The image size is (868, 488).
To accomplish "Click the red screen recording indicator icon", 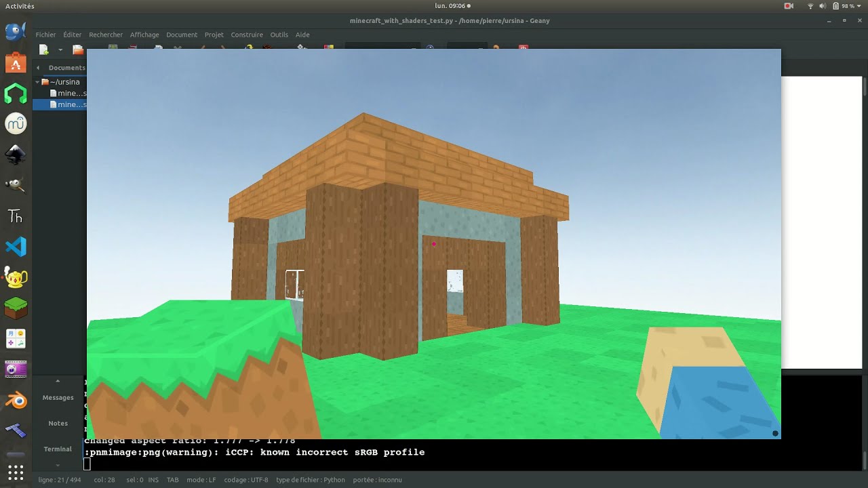I will pos(789,6).
